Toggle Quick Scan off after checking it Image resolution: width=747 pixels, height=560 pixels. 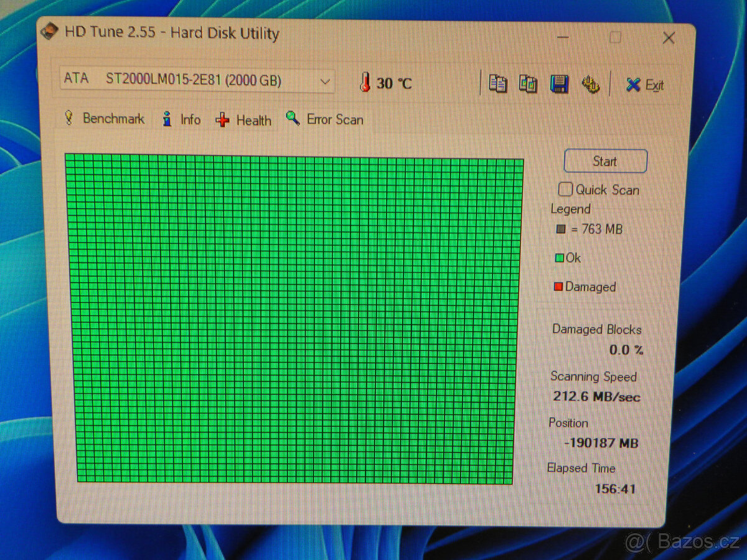click(565, 189)
